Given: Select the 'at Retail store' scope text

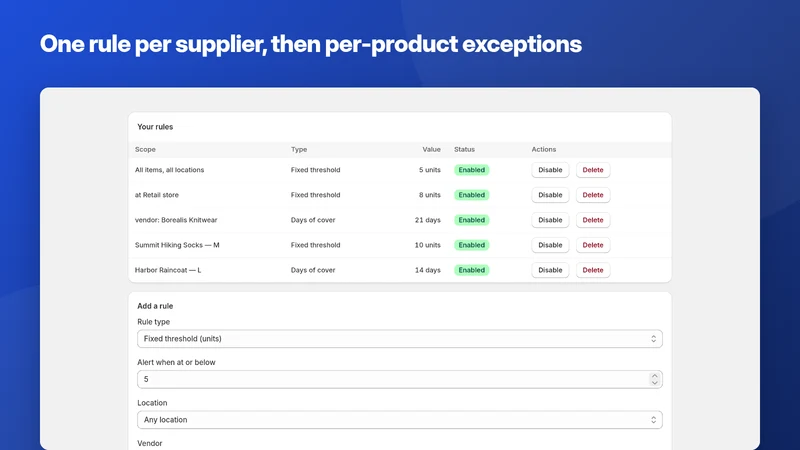Looking at the screenshot, I should coord(157,195).
